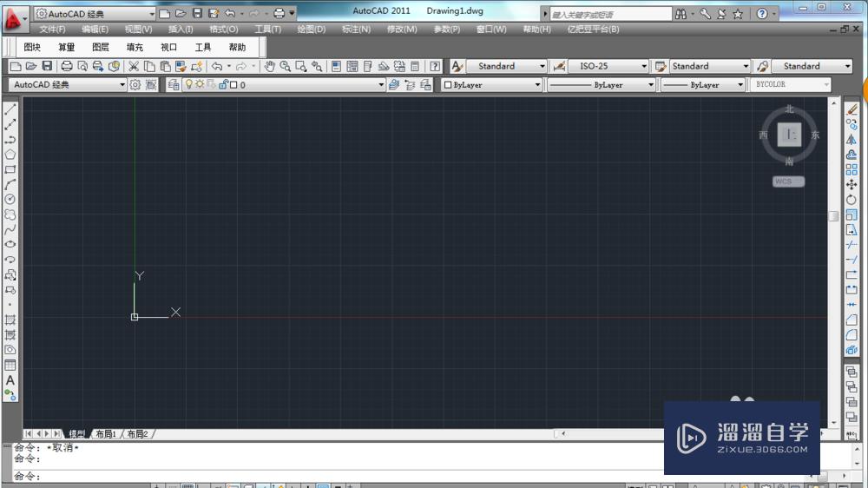Click the Workspace Settings gear icon
This screenshot has width=868, height=488.
click(135, 85)
